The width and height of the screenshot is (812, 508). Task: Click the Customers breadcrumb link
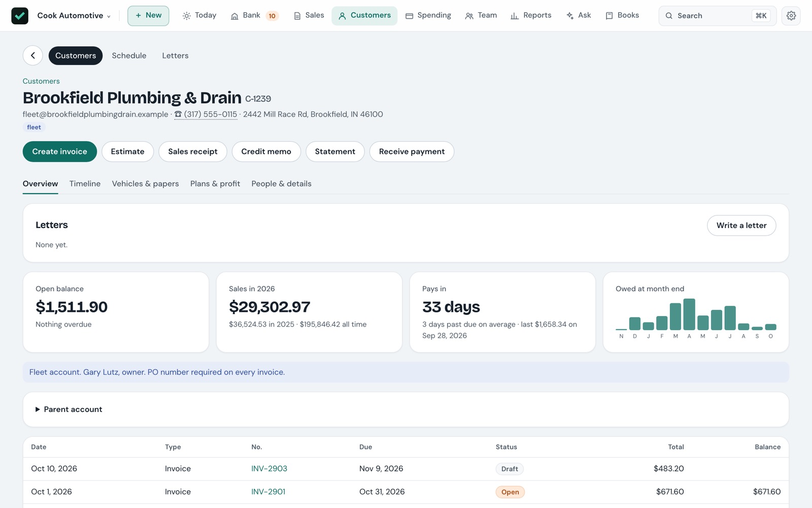pos(41,81)
